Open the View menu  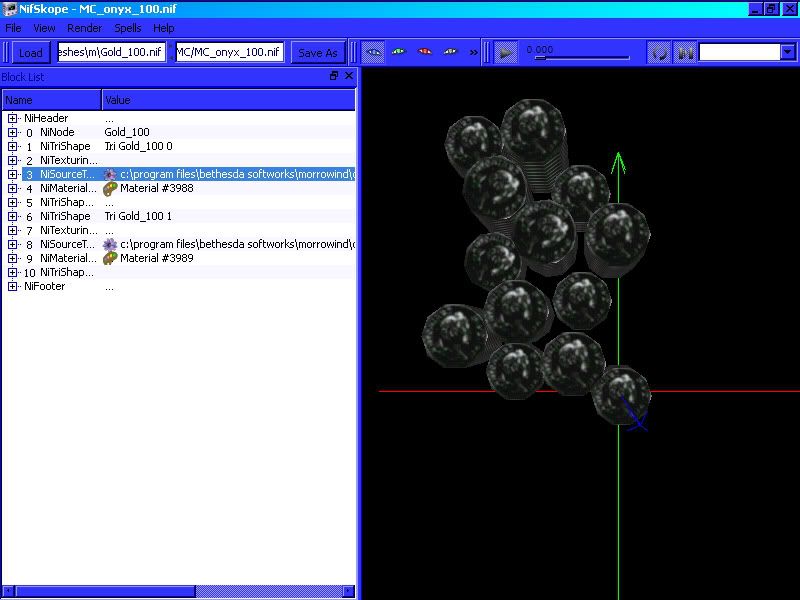pyautogui.click(x=44, y=28)
